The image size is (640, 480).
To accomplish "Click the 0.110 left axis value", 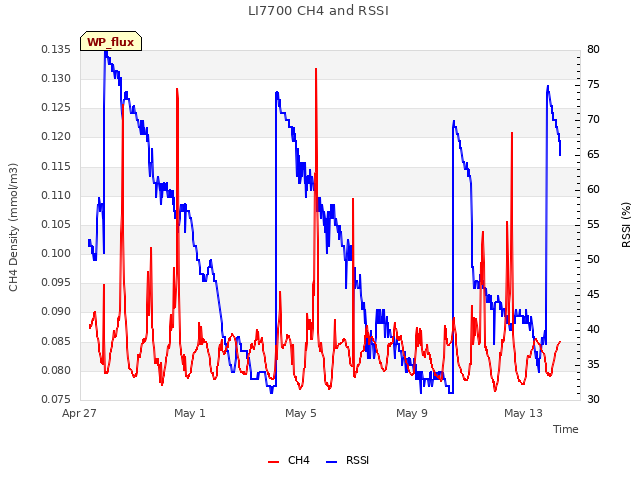I will click(56, 195).
